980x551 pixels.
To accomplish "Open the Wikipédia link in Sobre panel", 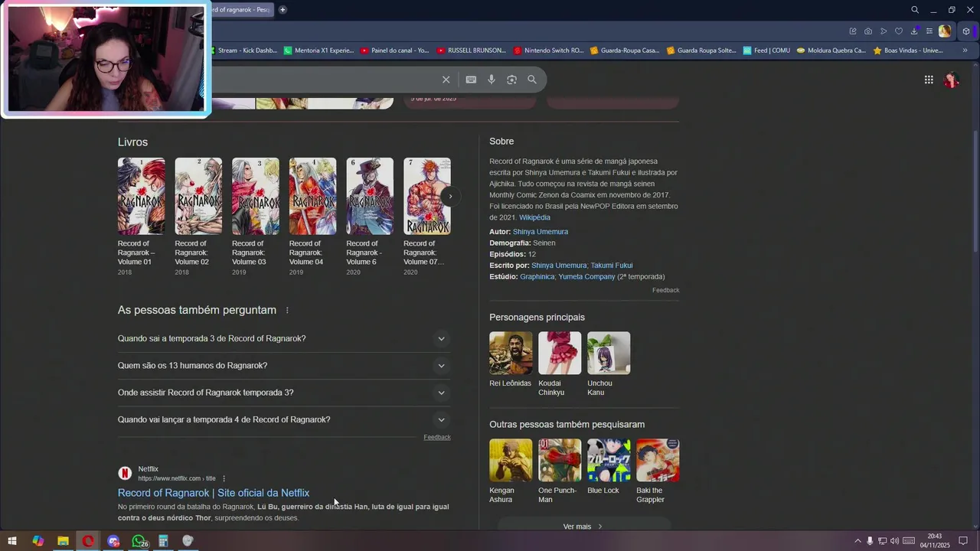I will [x=534, y=217].
